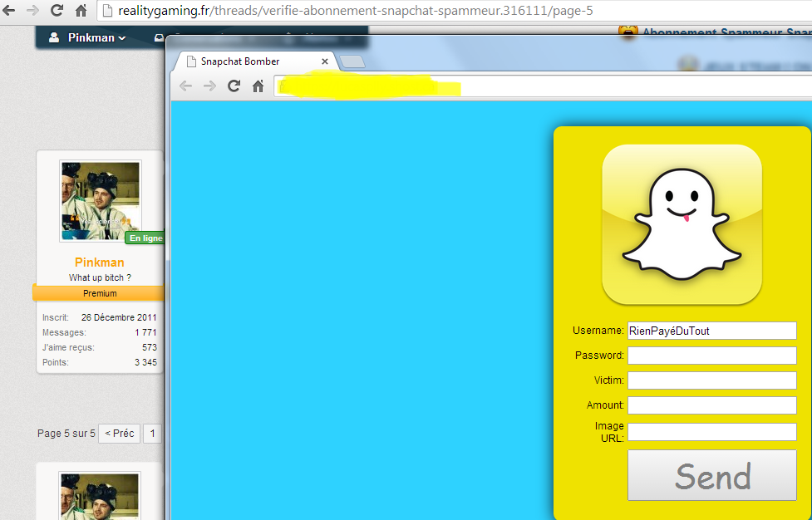Focus the Amount input field

[712, 405]
